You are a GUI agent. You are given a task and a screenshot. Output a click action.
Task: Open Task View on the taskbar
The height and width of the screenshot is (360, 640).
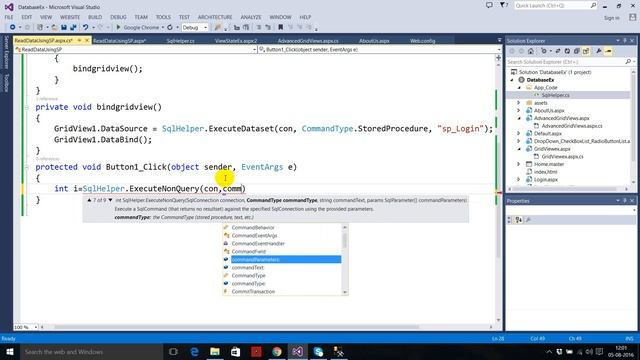click(173, 351)
